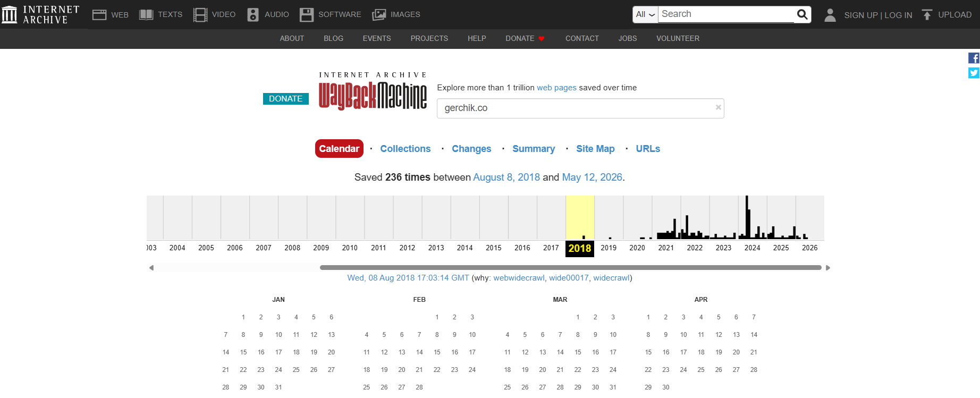Switch to the URLs tab
This screenshot has width=980, height=398.
(648, 149)
